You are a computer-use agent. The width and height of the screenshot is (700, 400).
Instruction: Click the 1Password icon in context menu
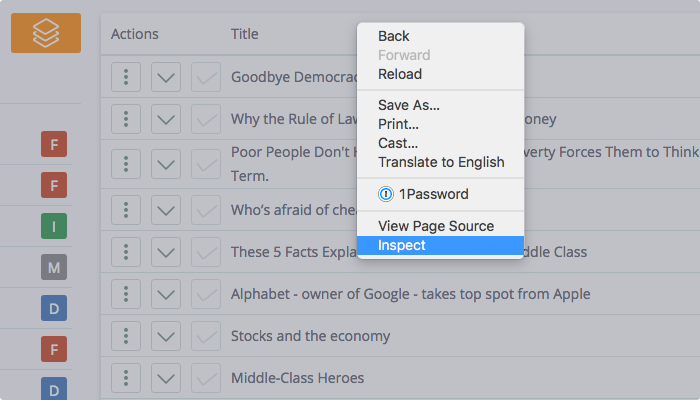(x=386, y=194)
